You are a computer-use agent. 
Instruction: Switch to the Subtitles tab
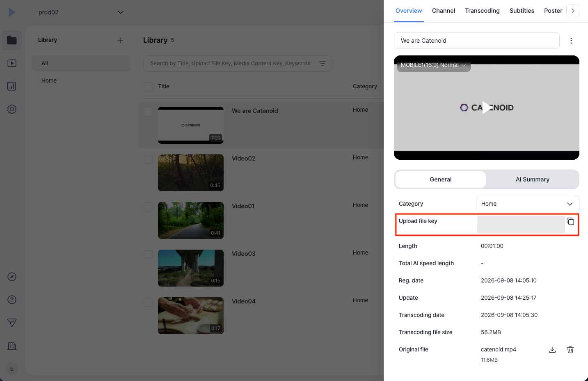click(x=522, y=11)
